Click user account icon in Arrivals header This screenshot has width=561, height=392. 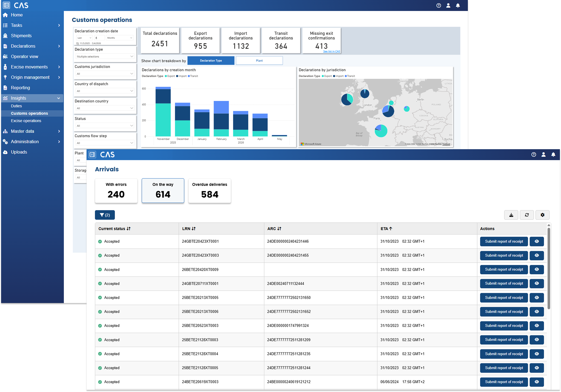[x=543, y=155]
